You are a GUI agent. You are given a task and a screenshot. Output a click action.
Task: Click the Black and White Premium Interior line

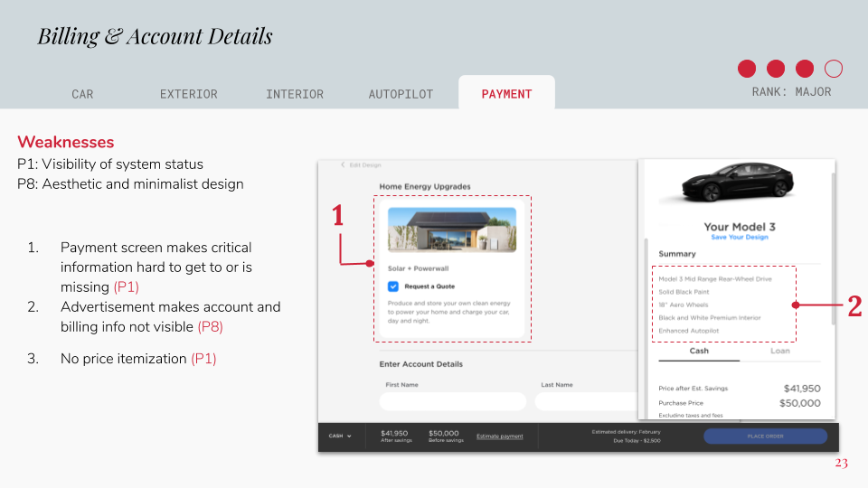point(710,317)
